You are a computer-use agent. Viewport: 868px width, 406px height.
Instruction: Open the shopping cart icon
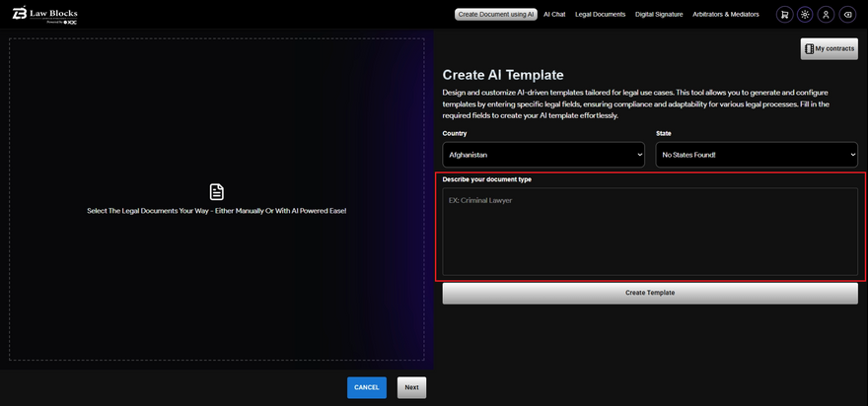(784, 15)
